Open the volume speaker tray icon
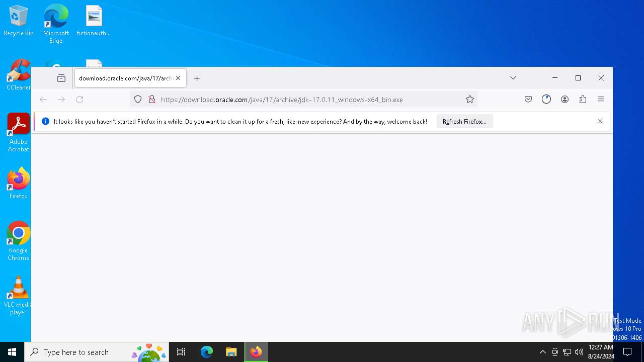Viewport: 644px width, 362px height. coord(579,352)
